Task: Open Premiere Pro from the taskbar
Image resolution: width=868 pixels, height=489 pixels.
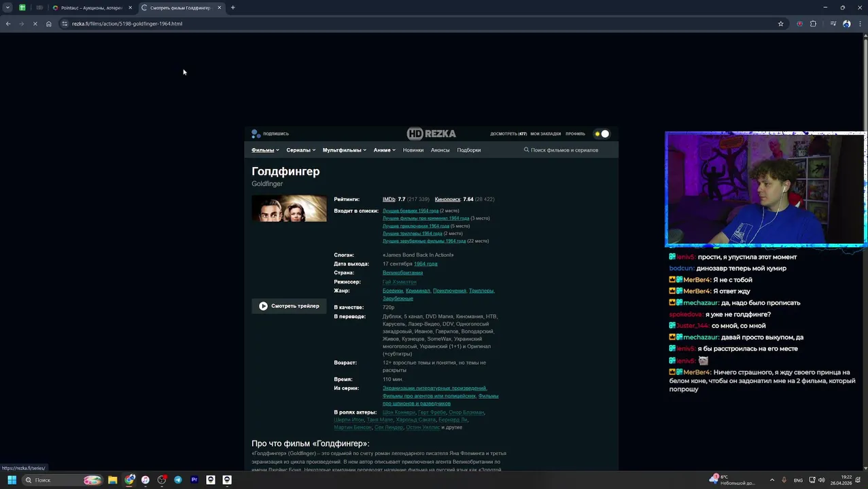Action: coord(194,480)
